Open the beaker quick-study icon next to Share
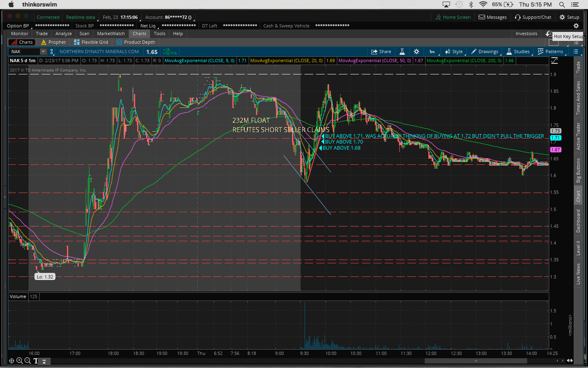 pos(402,52)
